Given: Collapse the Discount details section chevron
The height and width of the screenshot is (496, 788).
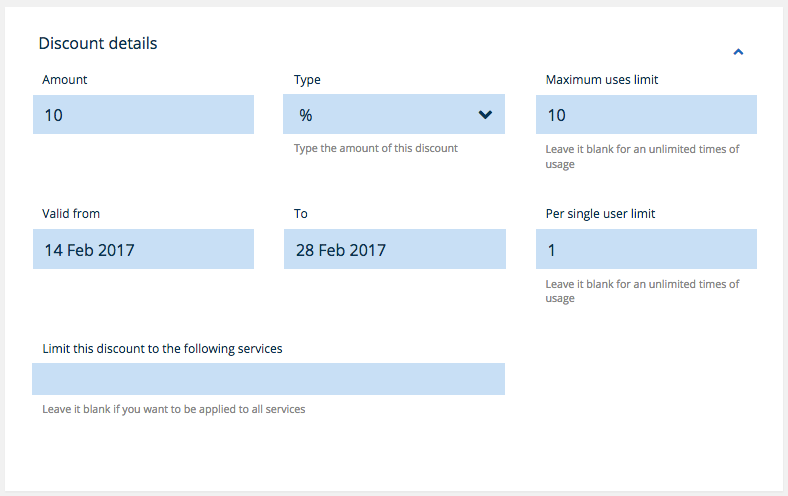Looking at the screenshot, I should tap(738, 51).
